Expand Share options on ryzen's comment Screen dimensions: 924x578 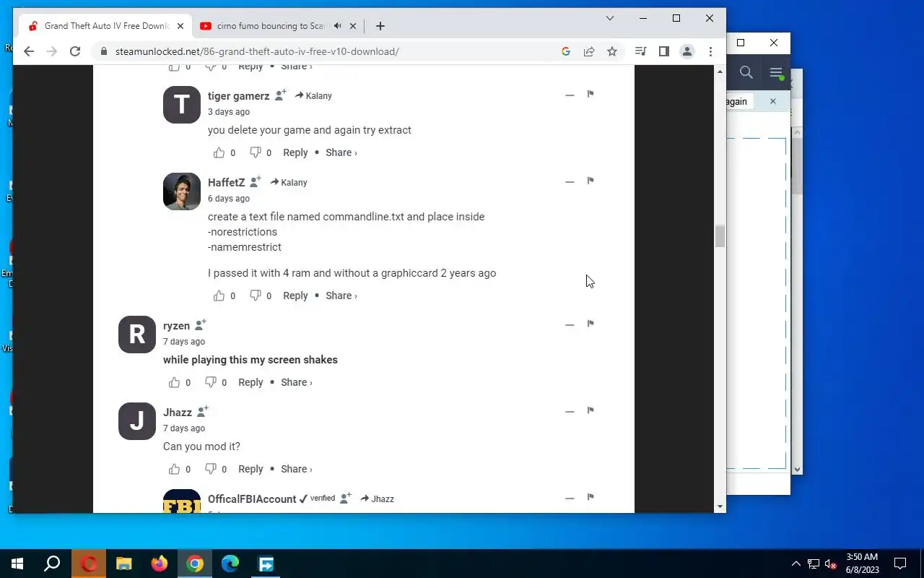(297, 382)
